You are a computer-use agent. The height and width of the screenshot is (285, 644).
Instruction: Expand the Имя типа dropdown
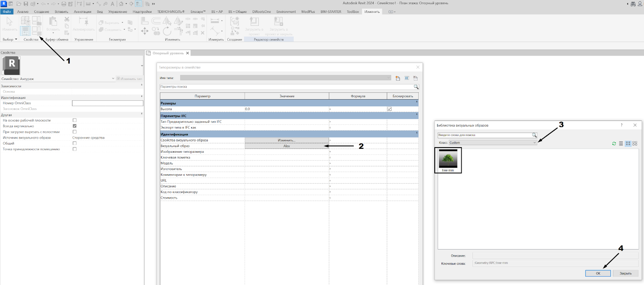[x=388, y=78]
